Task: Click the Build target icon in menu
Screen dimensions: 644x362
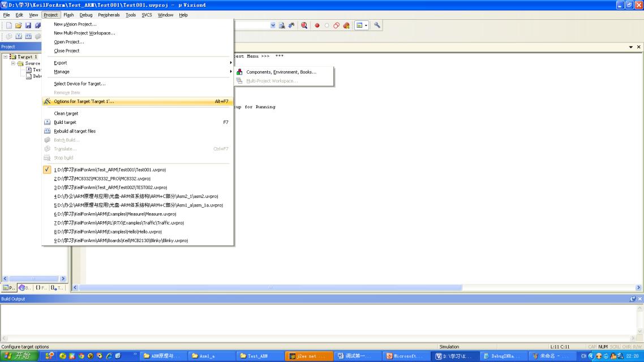Action: point(47,122)
